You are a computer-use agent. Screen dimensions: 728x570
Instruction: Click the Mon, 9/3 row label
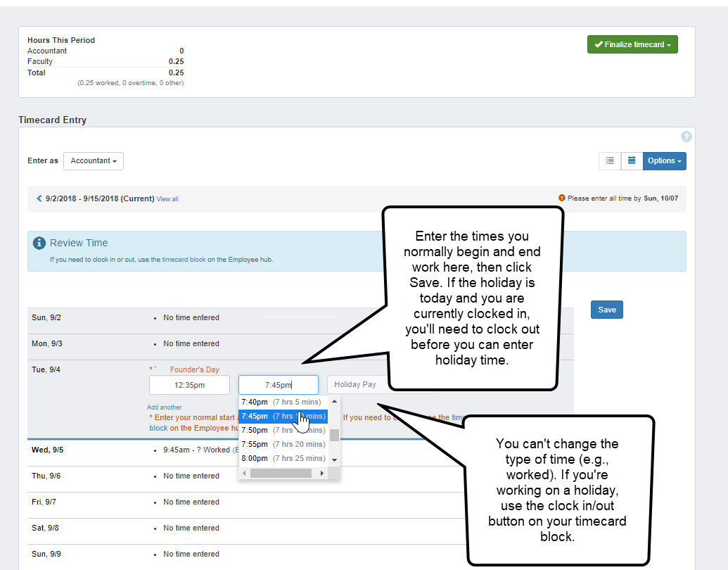click(47, 344)
